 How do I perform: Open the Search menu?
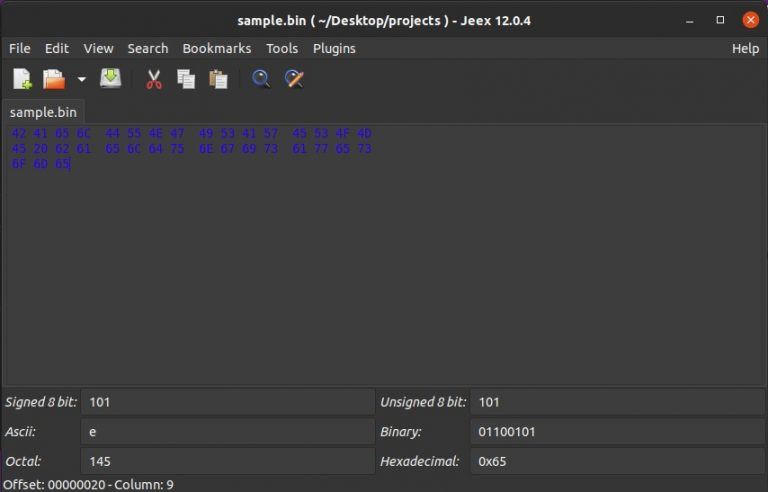click(148, 48)
